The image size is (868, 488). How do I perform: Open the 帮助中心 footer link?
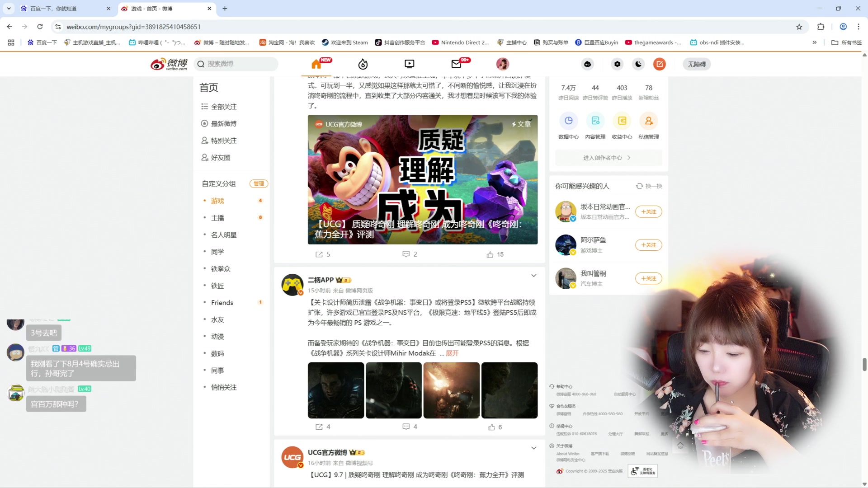click(x=564, y=387)
